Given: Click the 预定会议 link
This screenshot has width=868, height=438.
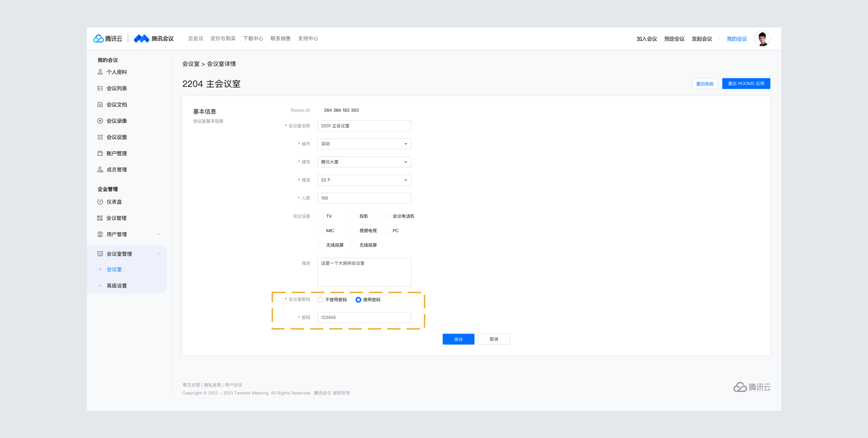Looking at the screenshot, I should pyautogui.click(x=674, y=39).
